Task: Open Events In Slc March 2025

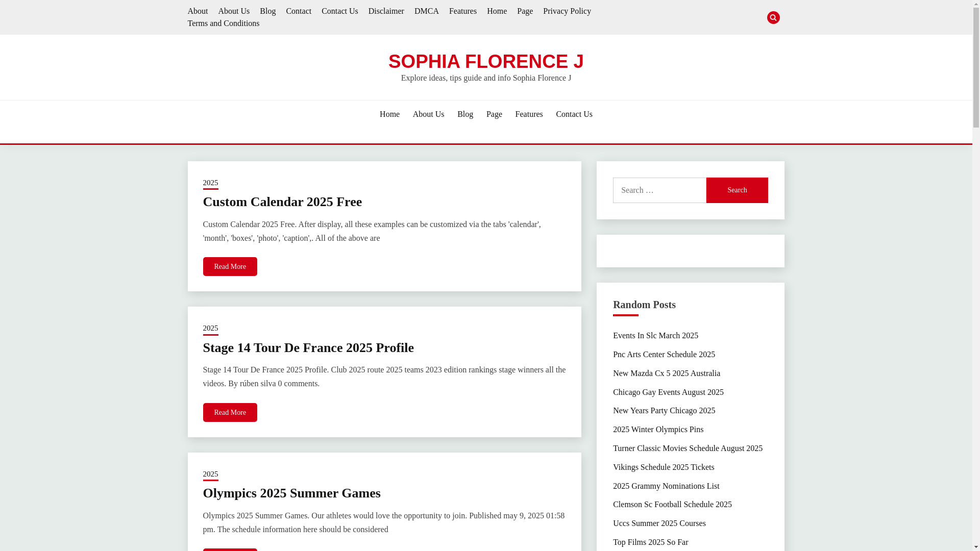Action: (x=655, y=336)
